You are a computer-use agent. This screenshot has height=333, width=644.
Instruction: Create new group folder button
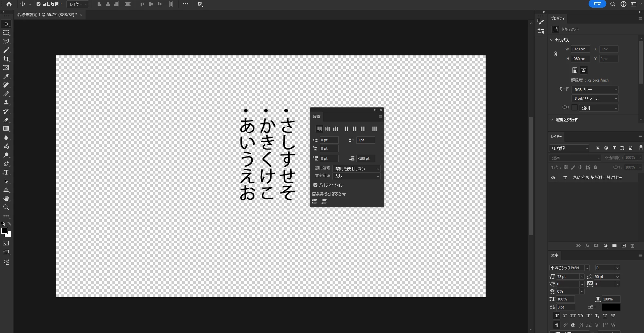coord(614,246)
